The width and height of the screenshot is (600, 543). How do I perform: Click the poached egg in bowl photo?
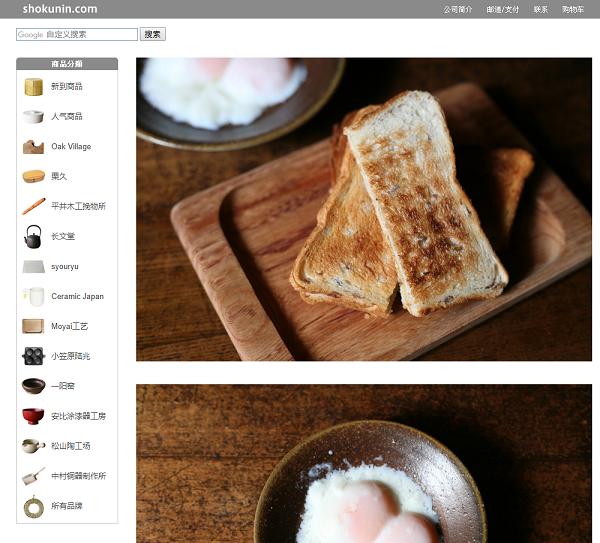(x=364, y=463)
